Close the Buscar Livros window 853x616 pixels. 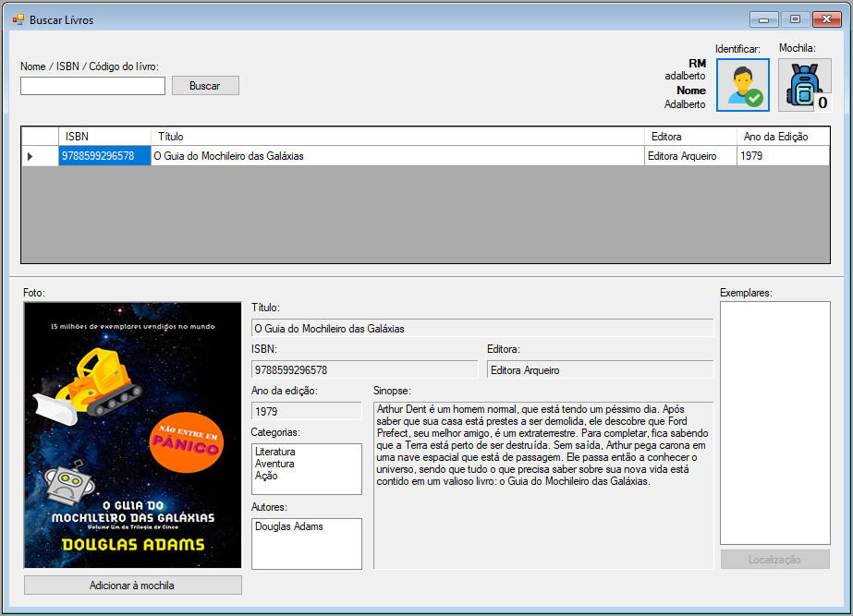[x=827, y=19]
